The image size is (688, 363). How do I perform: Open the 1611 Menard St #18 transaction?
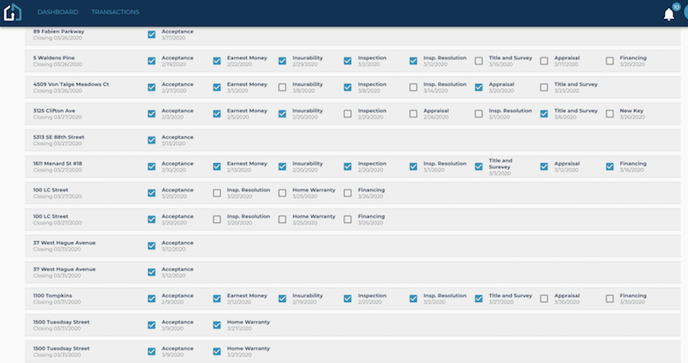point(57,163)
